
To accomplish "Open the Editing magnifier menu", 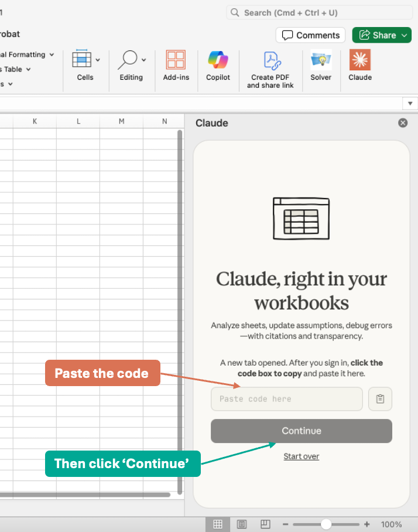I will [132, 66].
